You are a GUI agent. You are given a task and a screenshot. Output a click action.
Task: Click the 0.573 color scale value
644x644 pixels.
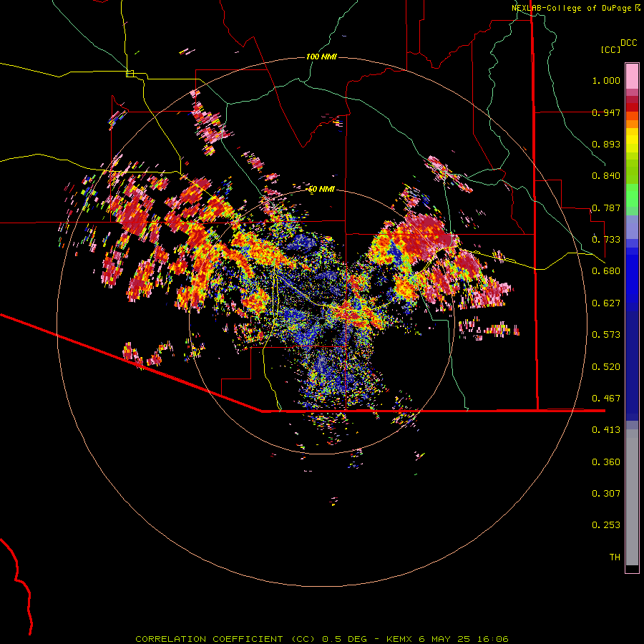(x=606, y=335)
